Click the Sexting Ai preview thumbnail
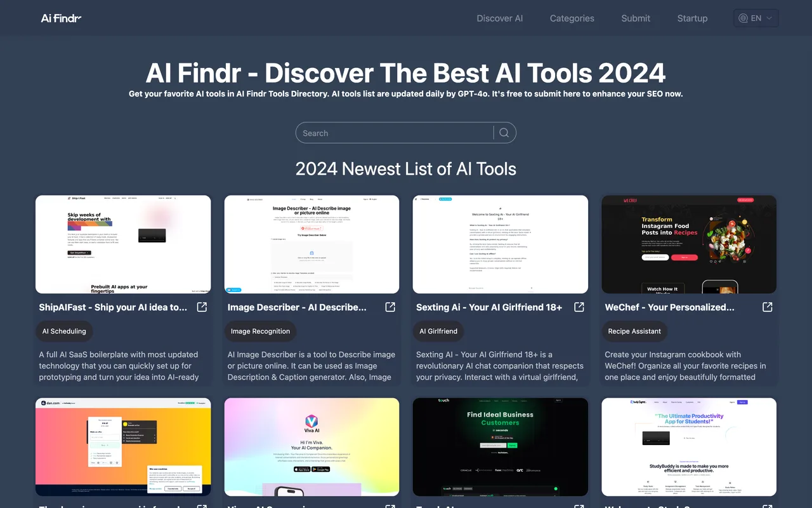The width and height of the screenshot is (812, 508). pos(501,244)
